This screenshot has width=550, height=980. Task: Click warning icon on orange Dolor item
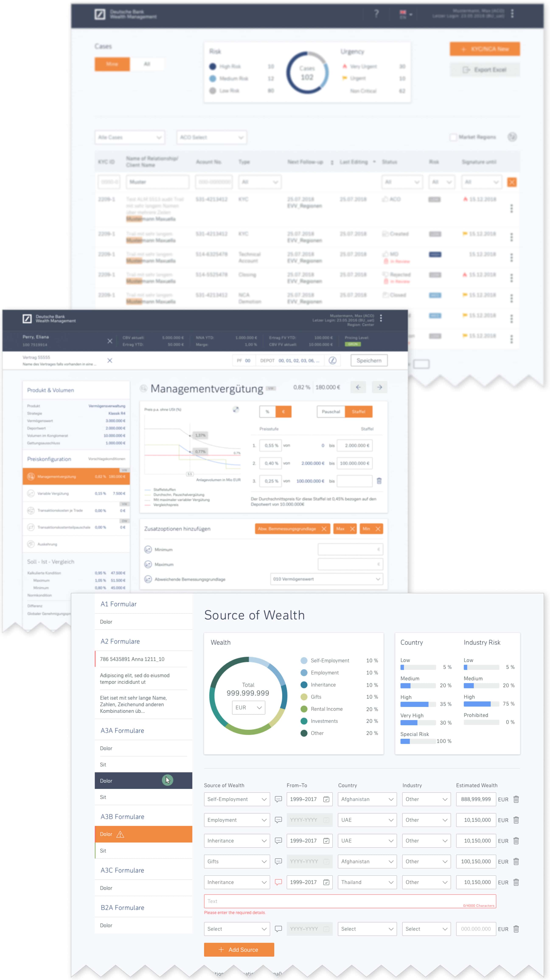tap(120, 834)
